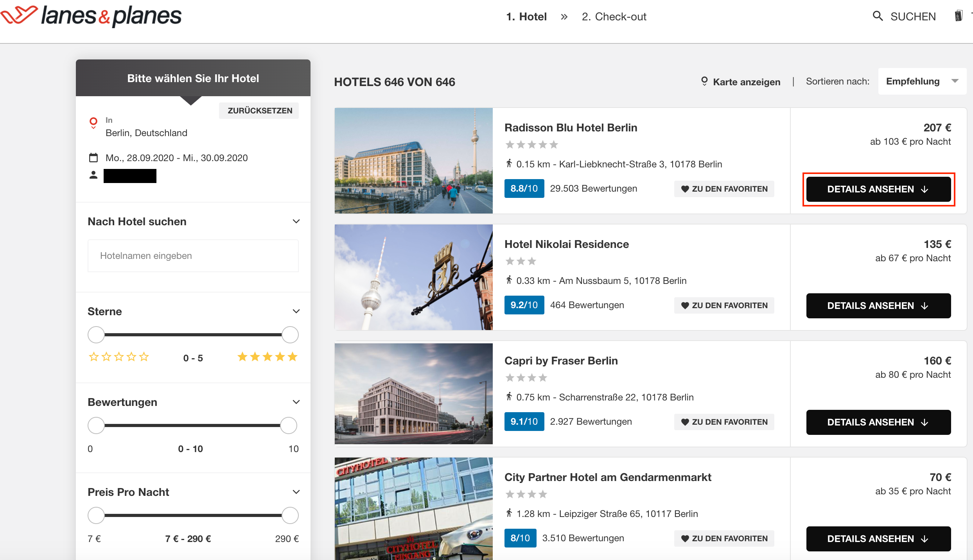
Task: Click City Partner Hotel am Gendarmenmarkt title
Action: pyautogui.click(x=608, y=477)
